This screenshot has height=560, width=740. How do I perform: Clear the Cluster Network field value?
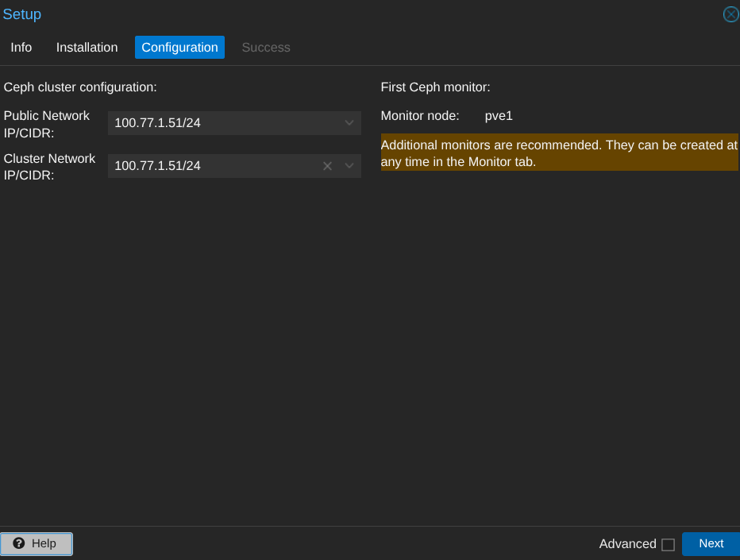(x=327, y=166)
